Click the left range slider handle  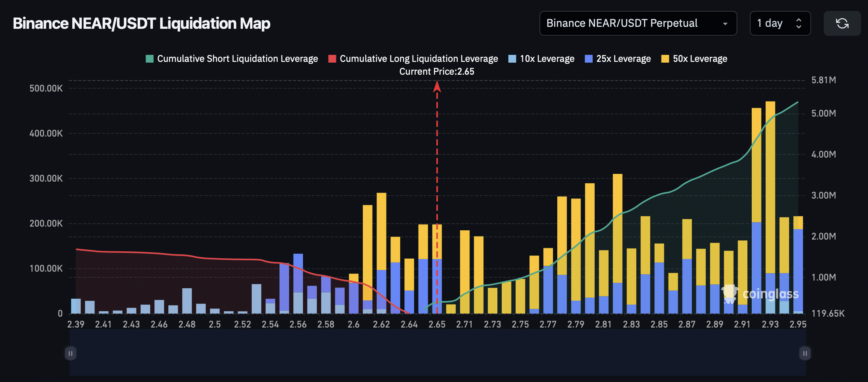tap(70, 353)
